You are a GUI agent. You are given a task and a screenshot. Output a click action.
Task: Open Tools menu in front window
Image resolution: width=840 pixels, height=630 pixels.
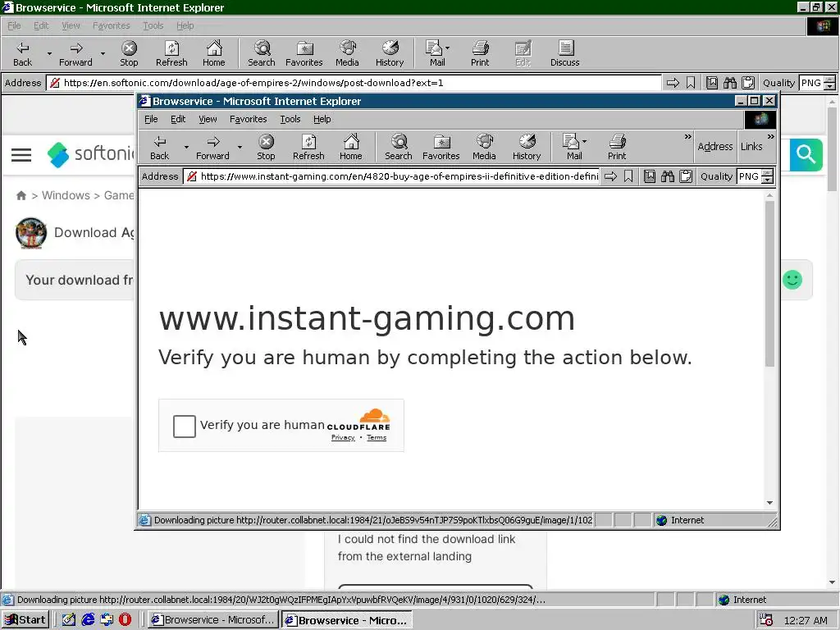coord(290,119)
